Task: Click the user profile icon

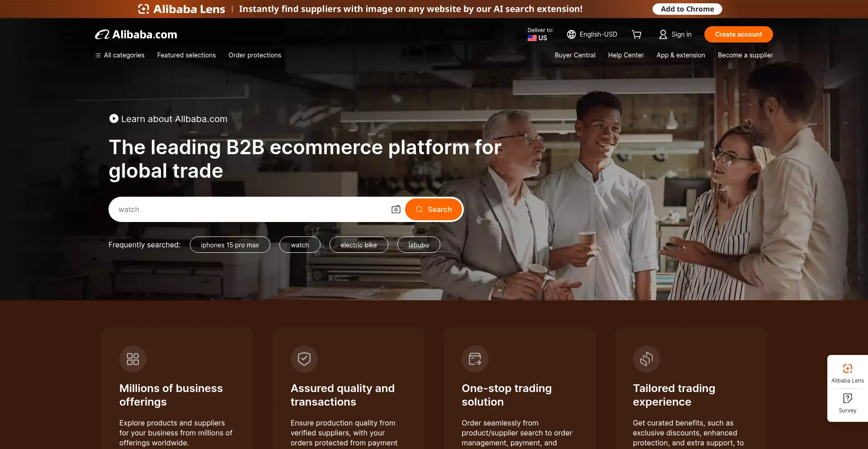Action: 663,34
